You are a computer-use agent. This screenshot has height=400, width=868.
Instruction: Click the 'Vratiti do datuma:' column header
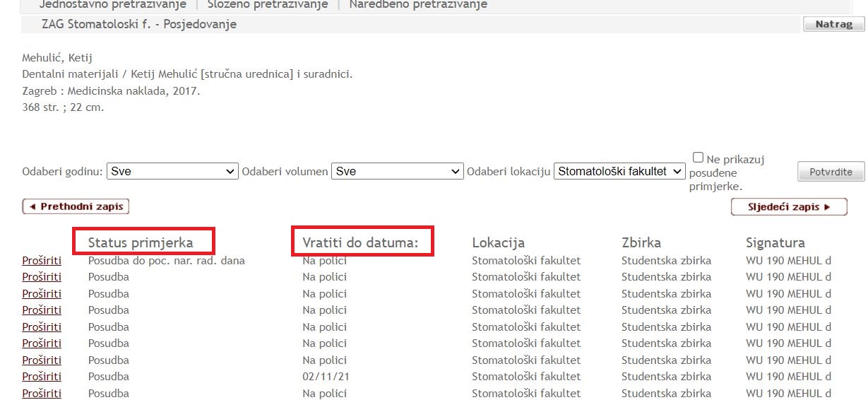pyautogui.click(x=360, y=243)
